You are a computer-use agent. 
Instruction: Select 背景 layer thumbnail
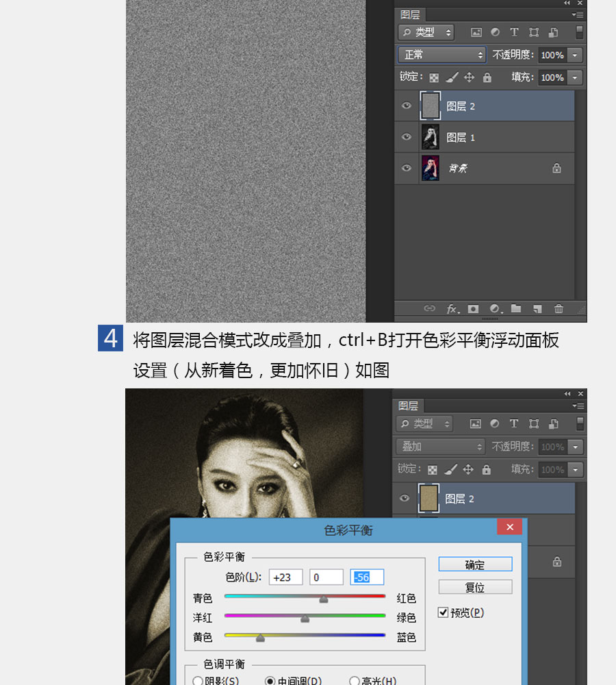point(431,169)
